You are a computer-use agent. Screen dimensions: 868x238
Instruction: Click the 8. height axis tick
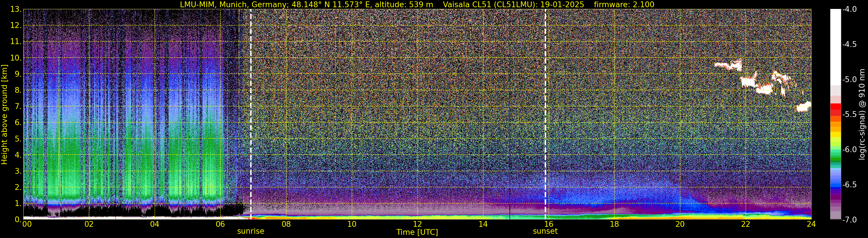coord(18,90)
